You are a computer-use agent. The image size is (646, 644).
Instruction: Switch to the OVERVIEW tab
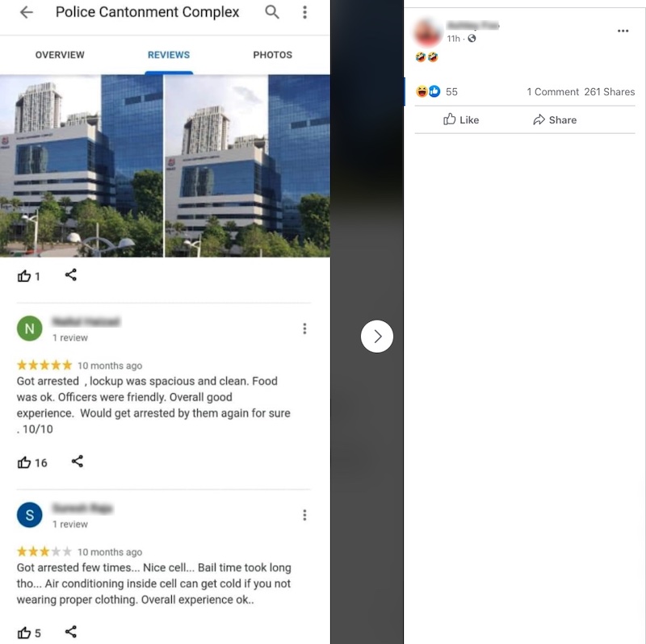point(60,55)
